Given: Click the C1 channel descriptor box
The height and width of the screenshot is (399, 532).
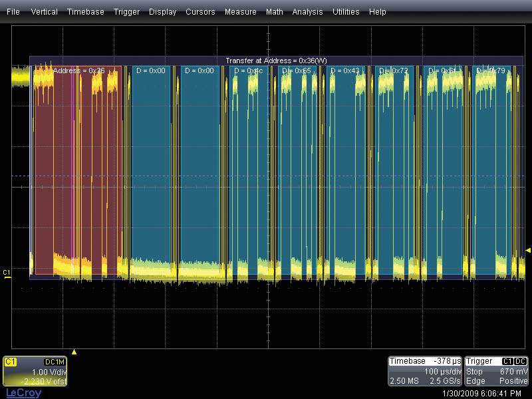Looking at the screenshot, I should [x=35, y=371].
